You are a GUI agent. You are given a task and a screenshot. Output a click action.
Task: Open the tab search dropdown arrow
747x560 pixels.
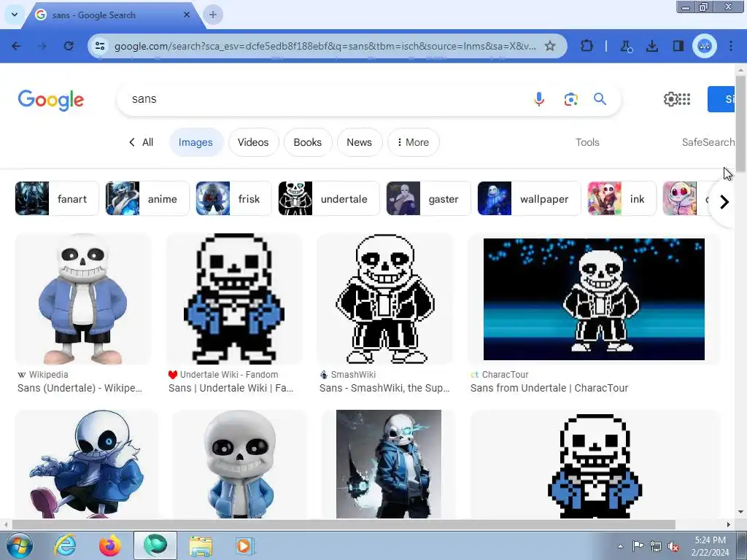(15, 15)
